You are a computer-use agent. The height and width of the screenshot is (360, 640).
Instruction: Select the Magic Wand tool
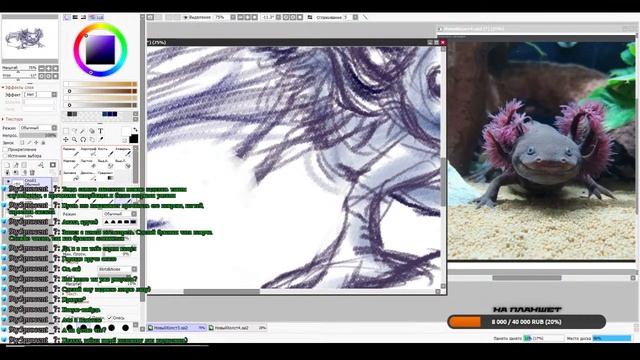click(x=82, y=131)
